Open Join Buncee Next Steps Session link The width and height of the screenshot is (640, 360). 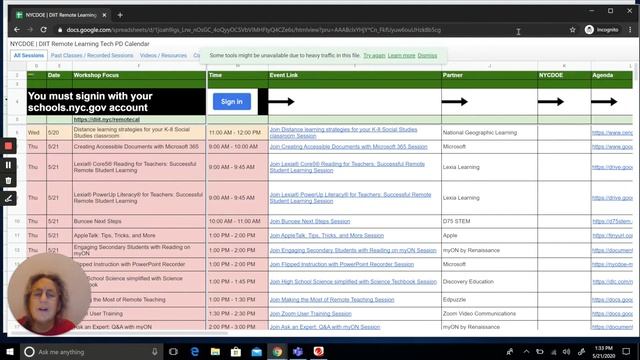click(310, 221)
